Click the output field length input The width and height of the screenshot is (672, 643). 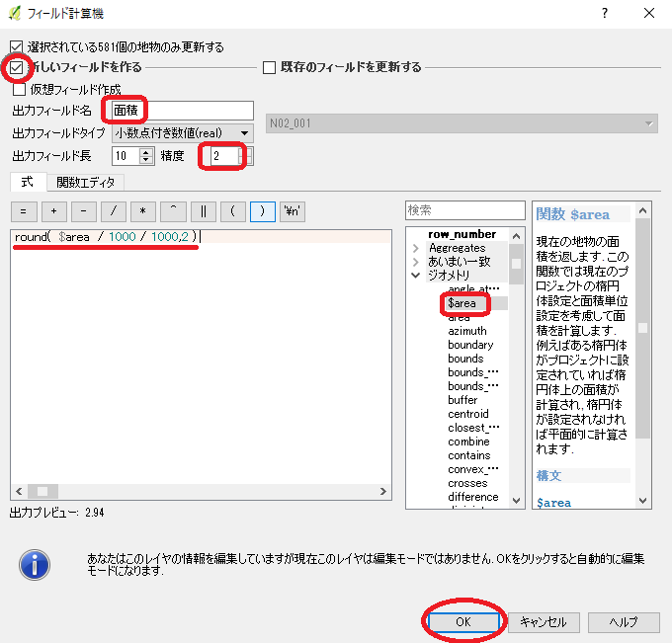click(126, 156)
